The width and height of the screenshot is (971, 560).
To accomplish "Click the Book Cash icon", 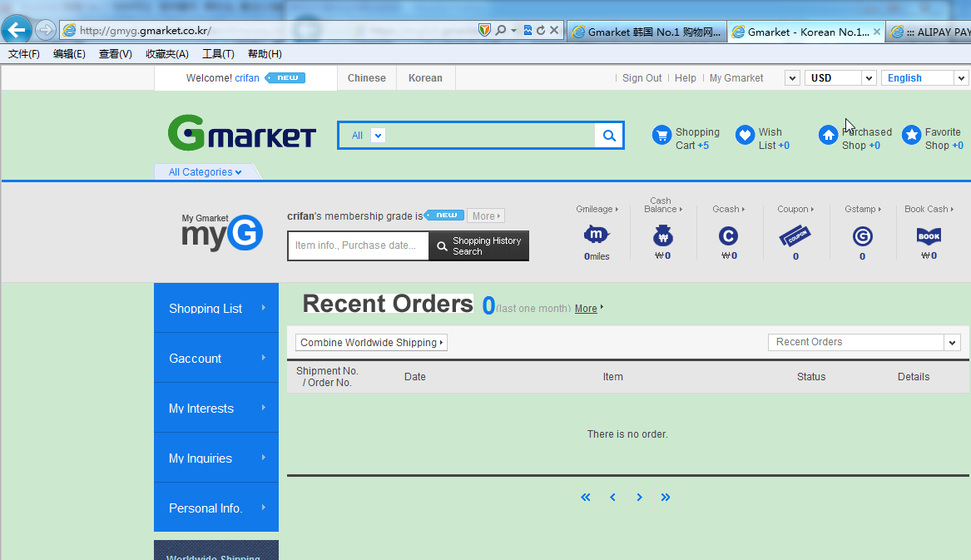I will coord(929,236).
